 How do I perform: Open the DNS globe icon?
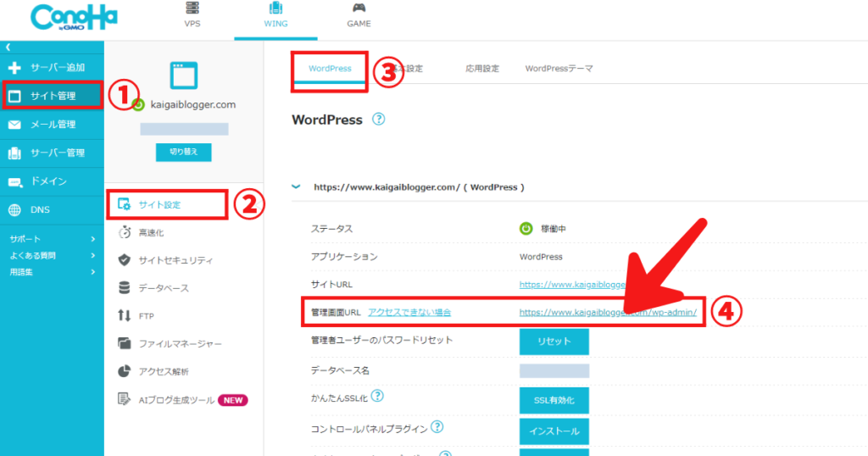(x=14, y=210)
